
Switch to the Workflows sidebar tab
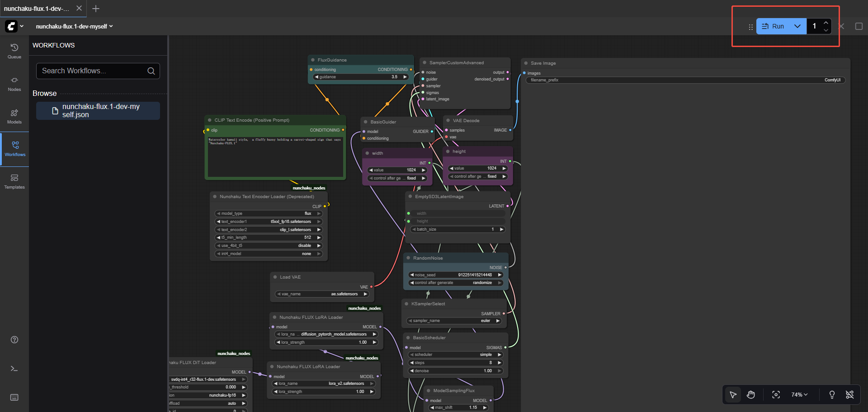pyautogui.click(x=15, y=148)
